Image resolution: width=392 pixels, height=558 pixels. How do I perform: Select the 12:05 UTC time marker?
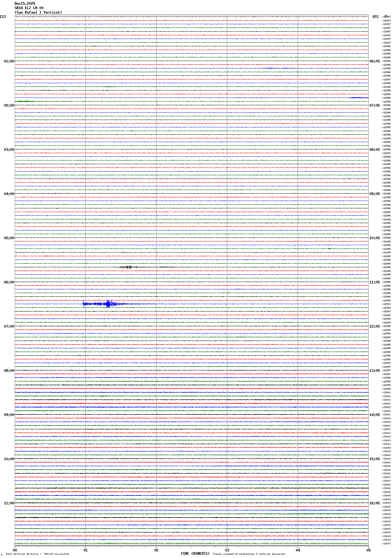(375, 326)
